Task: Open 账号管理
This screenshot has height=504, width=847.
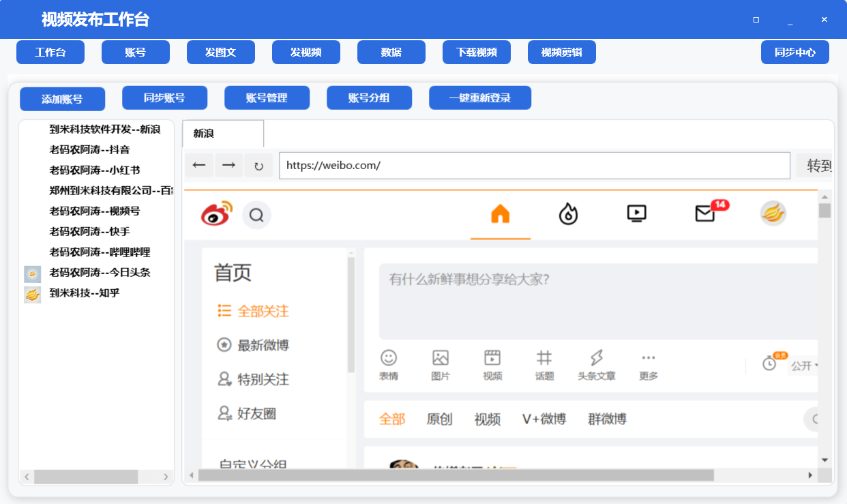Action: (267, 98)
